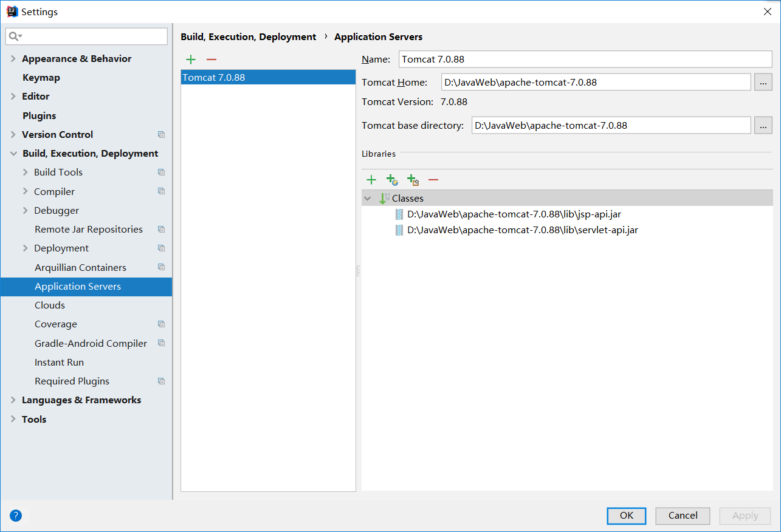Click jar icon beside jsp-api.jar
Viewport: 781px width, 532px height.
[x=399, y=214]
